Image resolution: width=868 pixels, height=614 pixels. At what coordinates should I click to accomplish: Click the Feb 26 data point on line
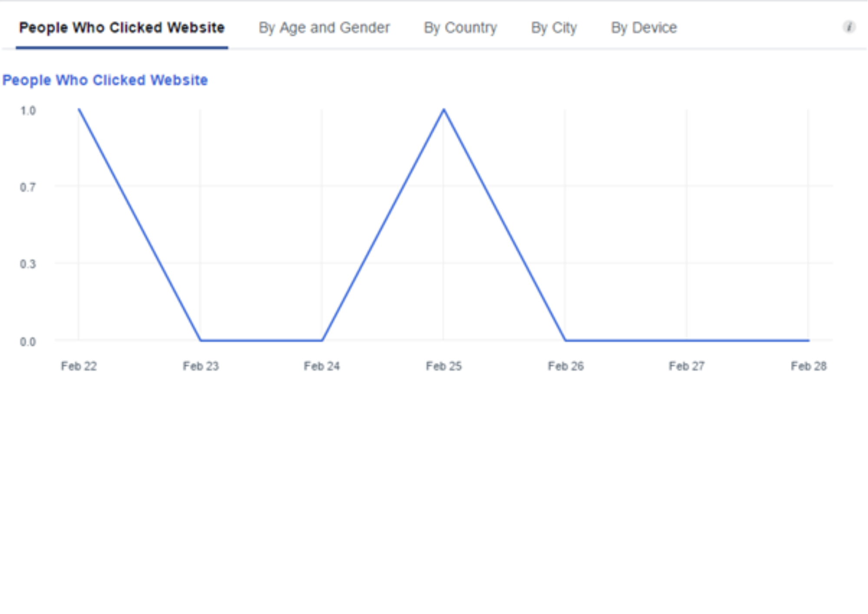(x=566, y=340)
